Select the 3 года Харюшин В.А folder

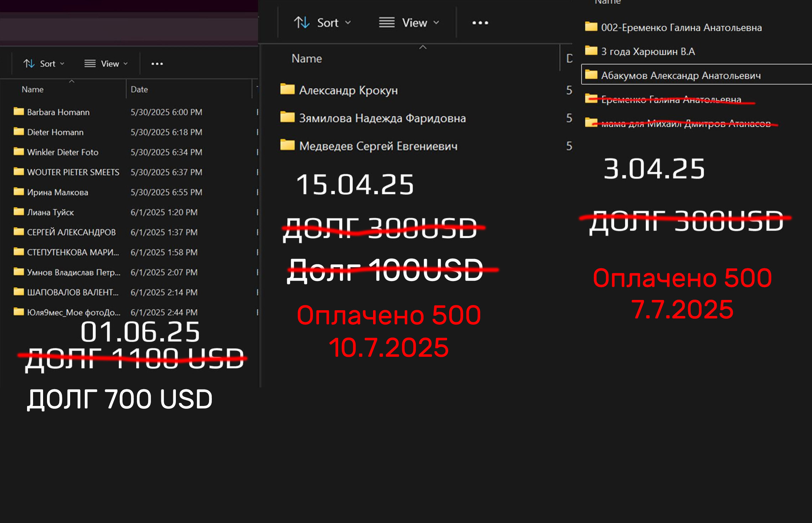[648, 51]
